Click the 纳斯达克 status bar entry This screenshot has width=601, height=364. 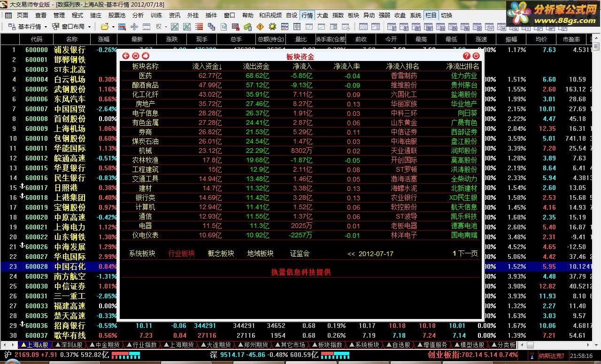tap(552, 356)
